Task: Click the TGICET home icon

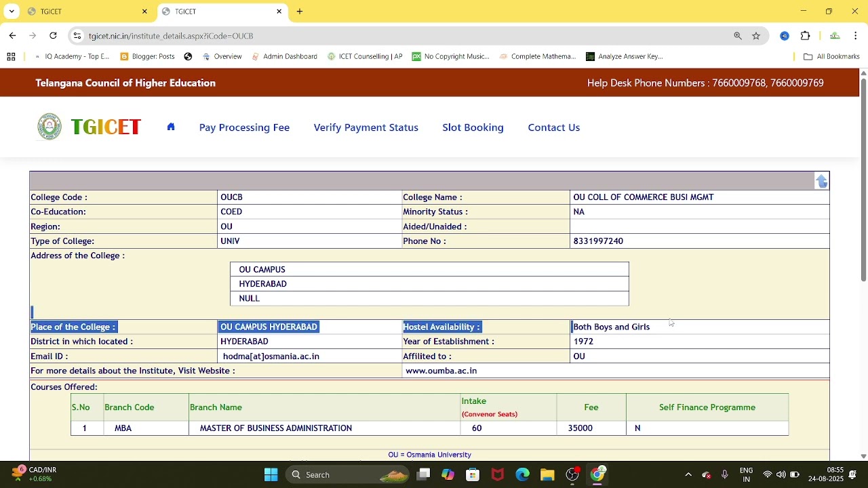Action: 171,127
